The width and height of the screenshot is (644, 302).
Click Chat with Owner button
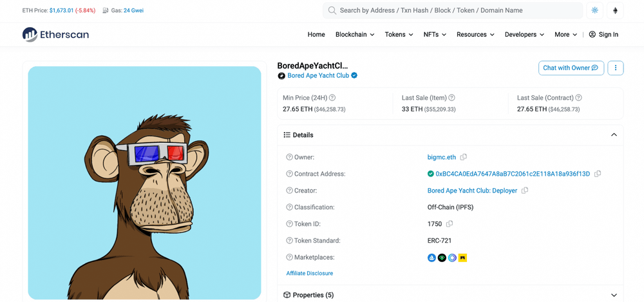pos(571,68)
